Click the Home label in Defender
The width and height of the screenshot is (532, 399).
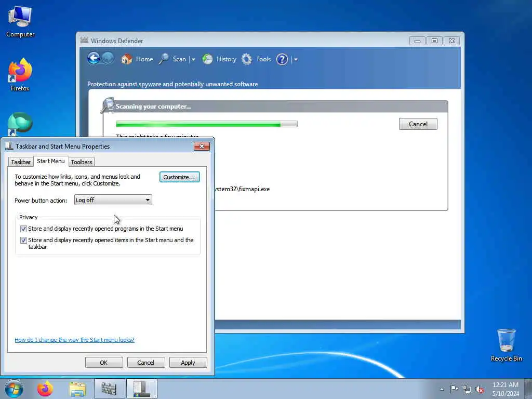144,59
